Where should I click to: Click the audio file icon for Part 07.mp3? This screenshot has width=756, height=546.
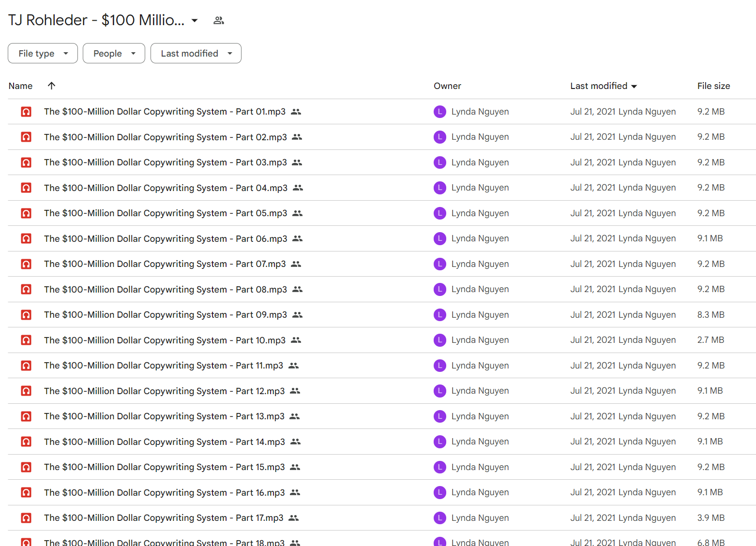[26, 264]
